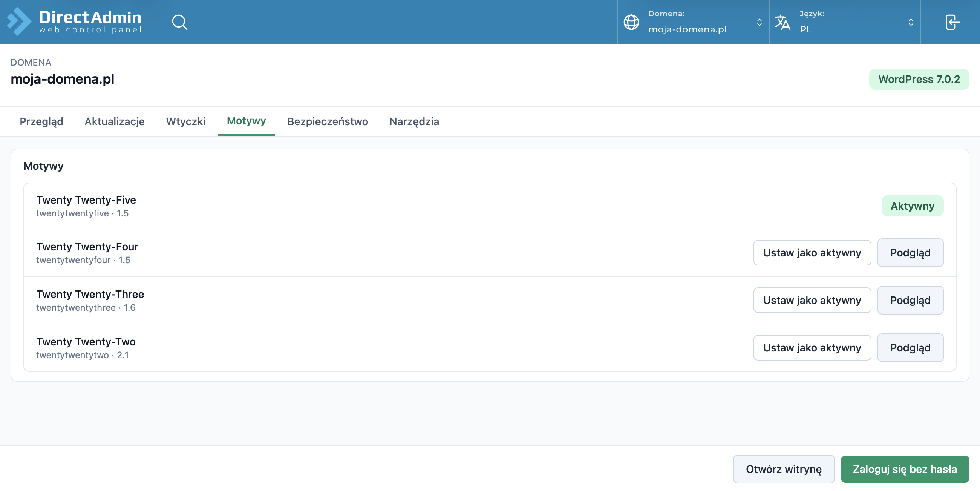Click Zaloguj się bez hasła button
Image resolution: width=980 pixels, height=491 pixels.
(905, 469)
